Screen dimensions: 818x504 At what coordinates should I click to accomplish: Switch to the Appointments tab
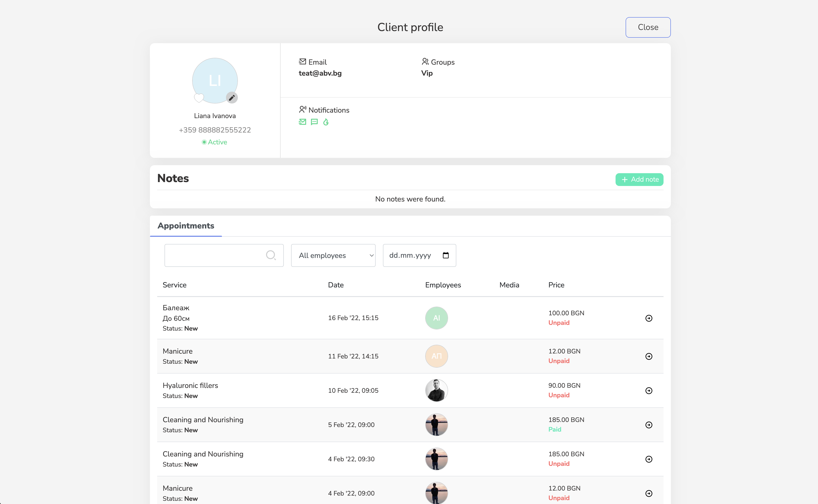(186, 226)
